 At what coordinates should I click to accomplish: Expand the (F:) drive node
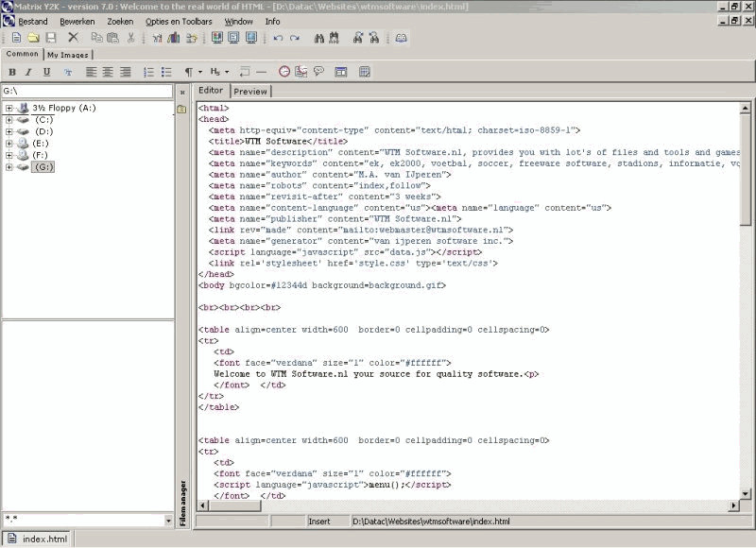coord(9,155)
